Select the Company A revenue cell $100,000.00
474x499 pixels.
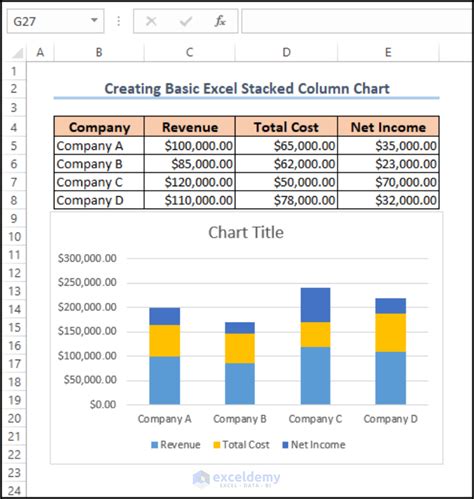click(190, 146)
